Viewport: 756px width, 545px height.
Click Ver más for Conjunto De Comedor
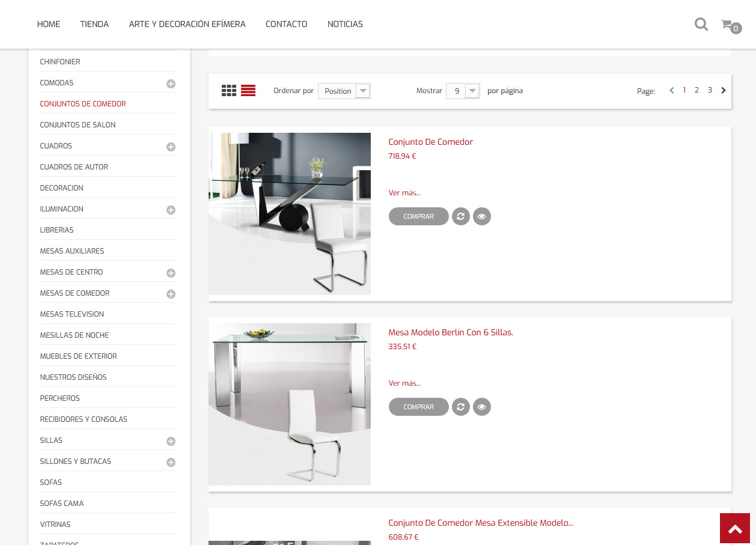(x=404, y=193)
